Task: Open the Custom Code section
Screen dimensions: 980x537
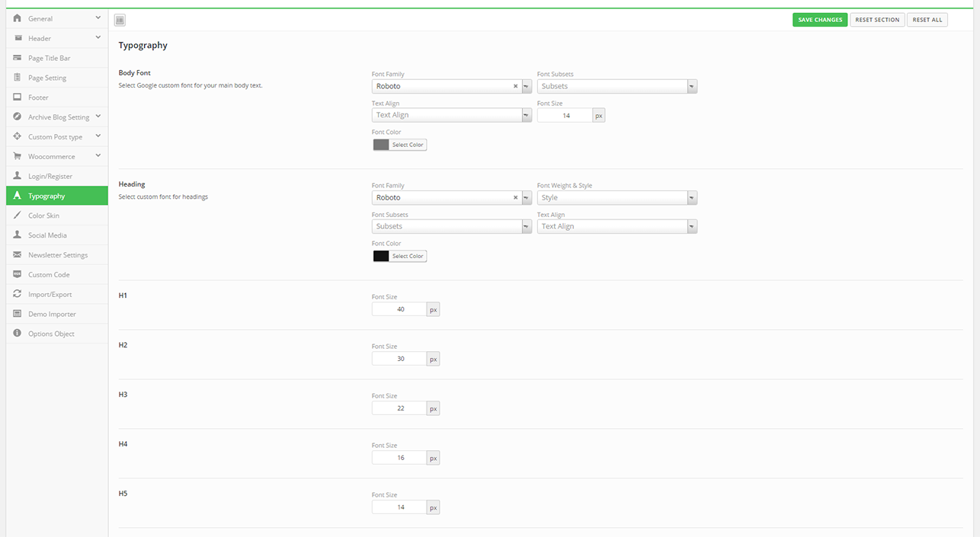Action: [57, 275]
